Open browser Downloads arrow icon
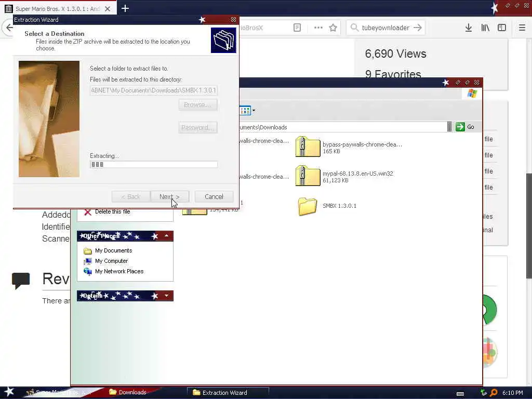The width and height of the screenshot is (532, 399). [x=468, y=28]
